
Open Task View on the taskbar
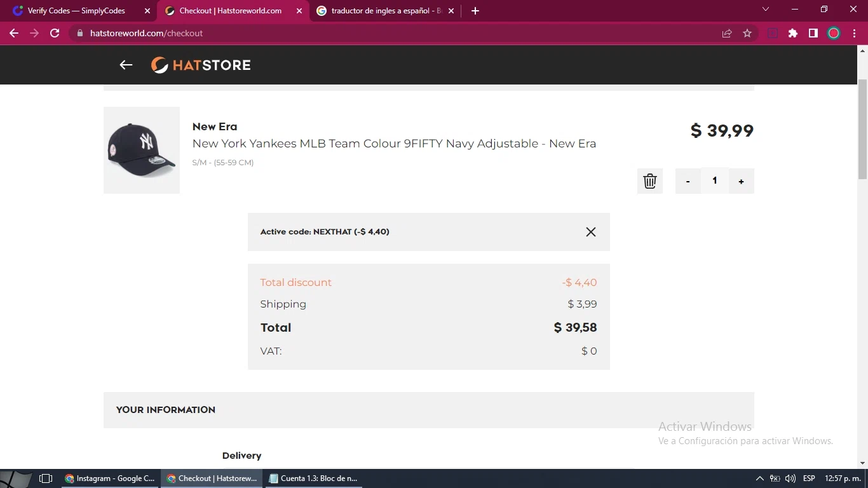pyautogui.click(x=46, y=478)
